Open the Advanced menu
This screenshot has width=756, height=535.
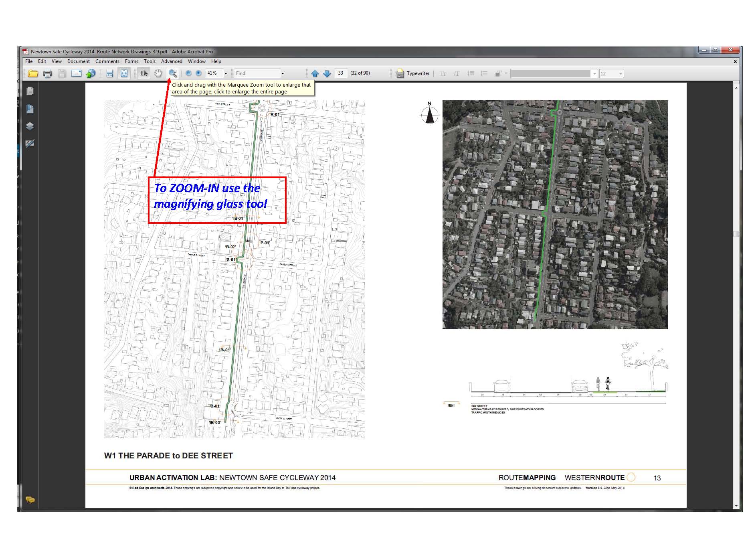(x=172, y=61)
